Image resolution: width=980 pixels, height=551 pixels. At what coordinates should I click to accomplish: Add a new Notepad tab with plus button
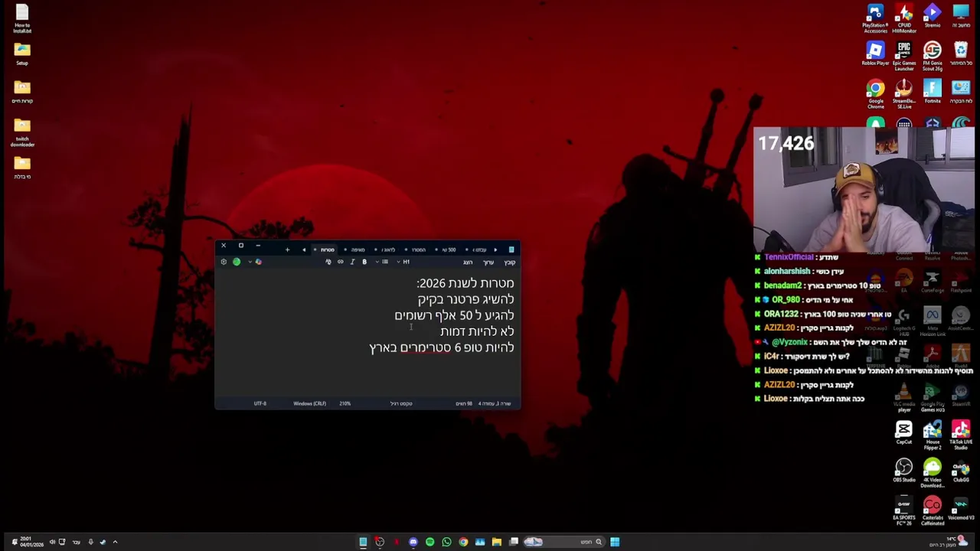287,249
